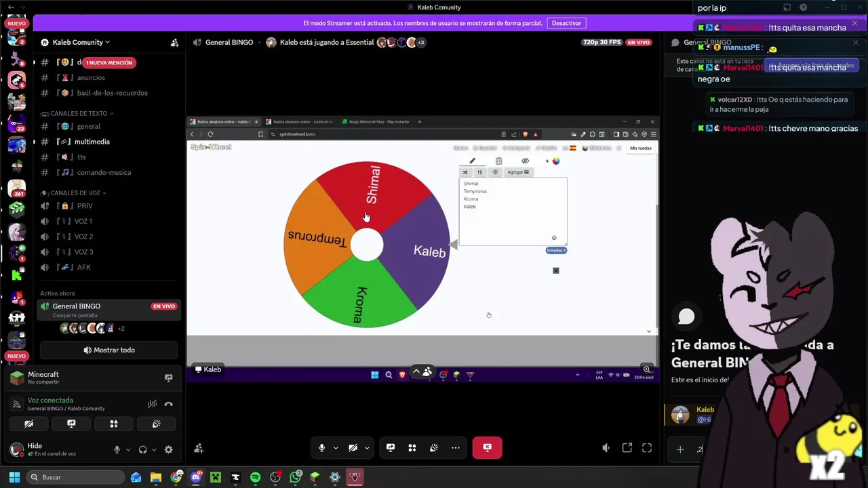This screenshot has width=868, height=488.
Task: Mute microphone in the user panel
Action: tap(117, 449)
